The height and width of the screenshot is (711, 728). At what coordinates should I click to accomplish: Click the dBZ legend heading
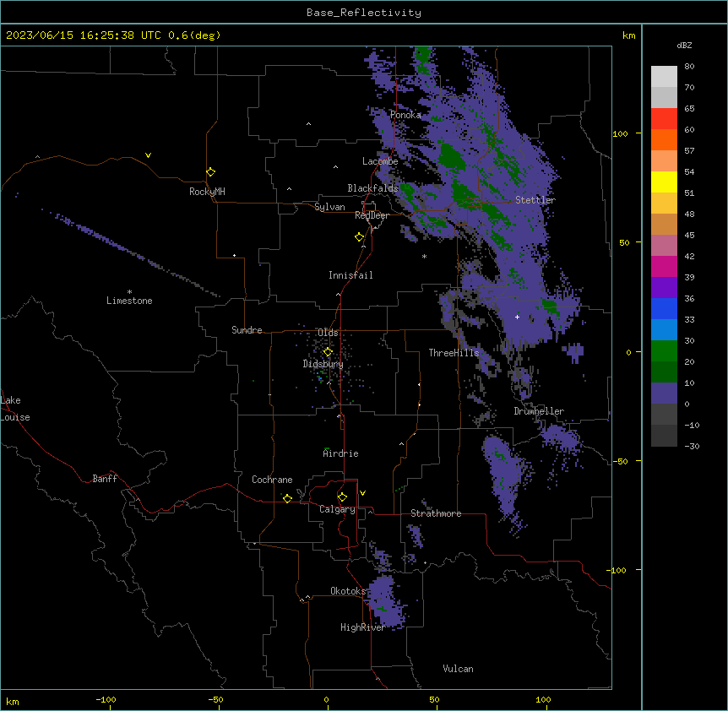point(684,46)
